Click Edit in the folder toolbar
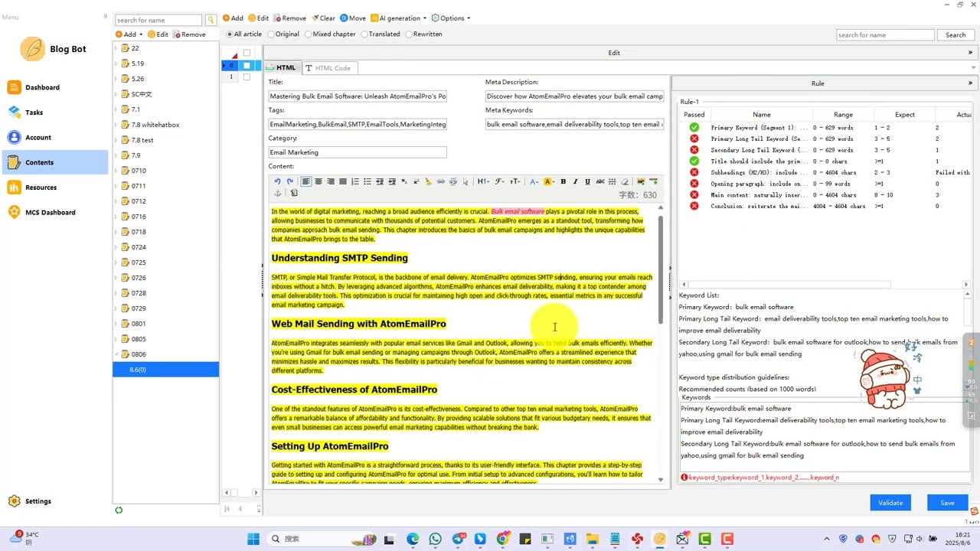Screen dimensions: 980x551 click(x=158, y=34)
